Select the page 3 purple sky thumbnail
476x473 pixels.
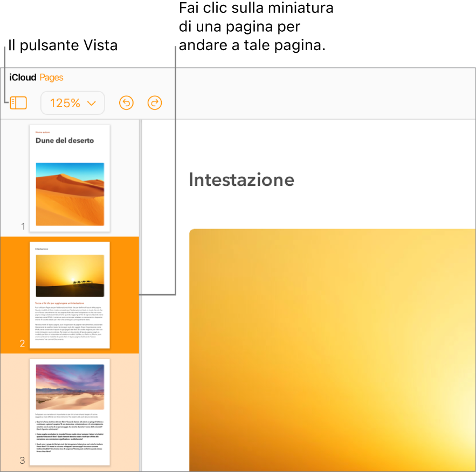tap(70, 412)
